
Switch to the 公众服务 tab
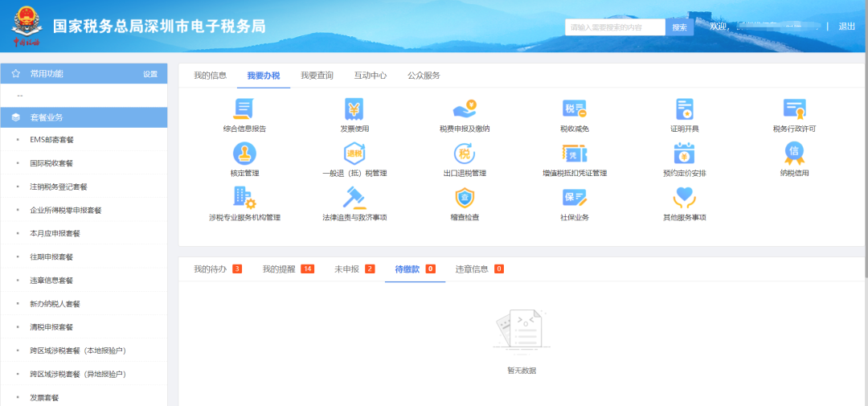[x=424, y=76]
